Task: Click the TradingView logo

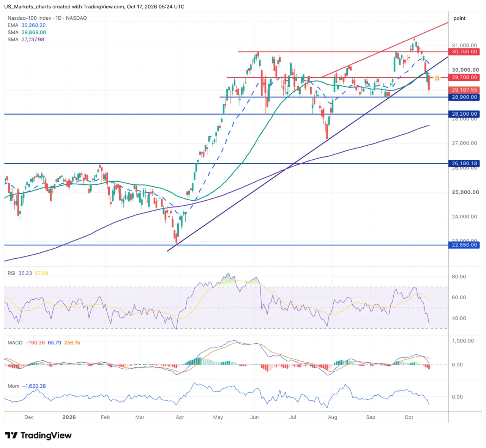Action: pyautogui.click(x=38, y=435)
